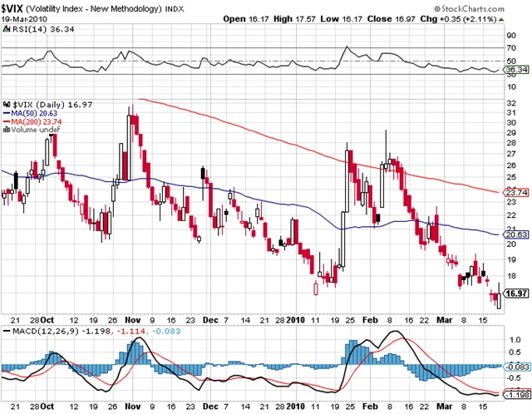Click the green up-arrow change indicator
The image size is (532, 414).
tap(501, 20)
